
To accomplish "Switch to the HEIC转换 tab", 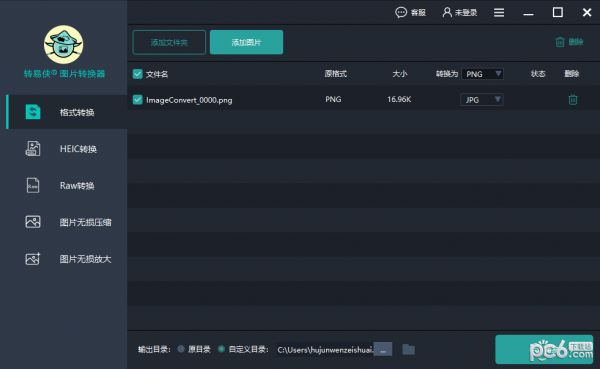I will click(x=67, y=149).
